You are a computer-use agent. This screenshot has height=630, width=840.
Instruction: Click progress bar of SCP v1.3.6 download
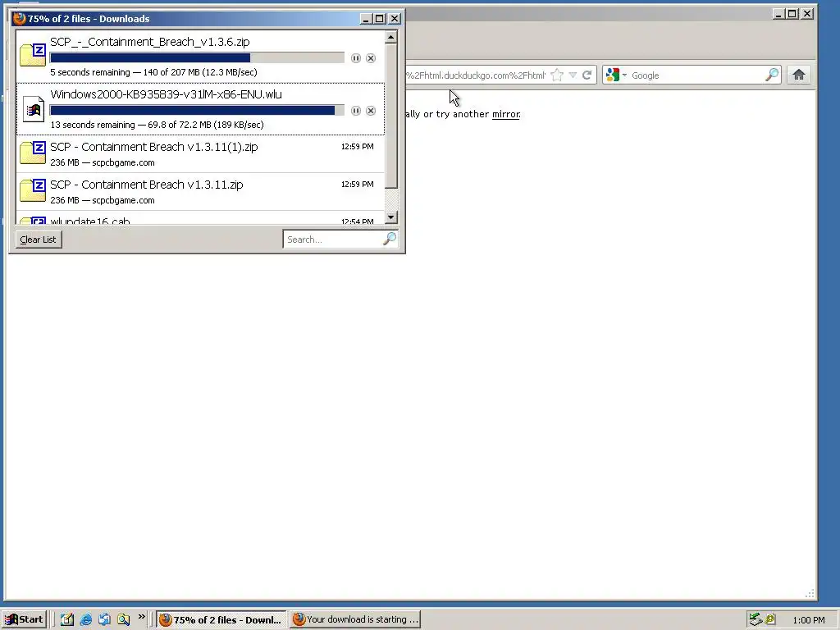197,58
